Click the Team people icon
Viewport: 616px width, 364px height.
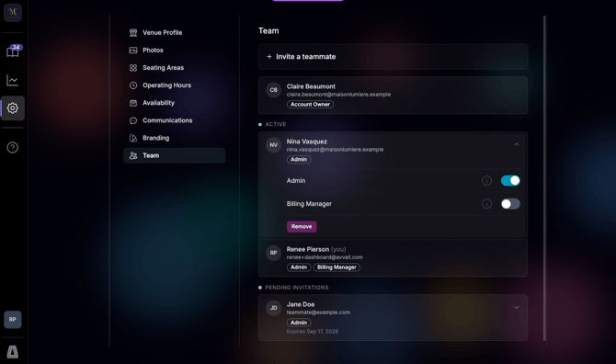pyautogui.click(x=133, y=155)
